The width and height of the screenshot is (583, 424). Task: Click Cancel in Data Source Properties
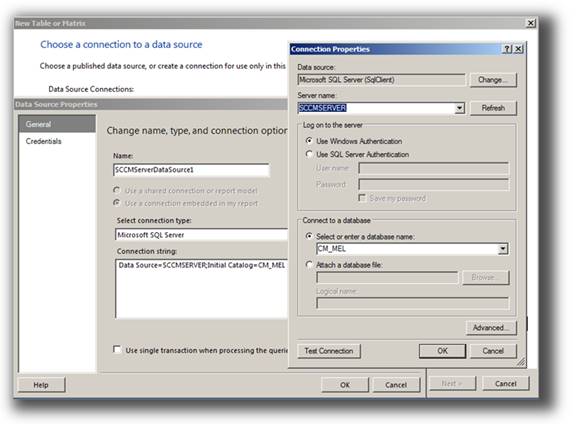[396, 385]
